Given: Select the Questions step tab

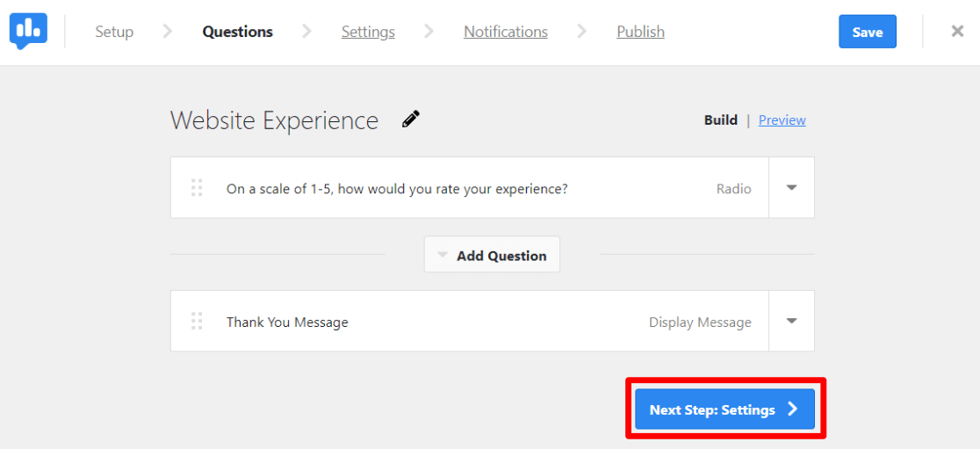Looking at the screenshot, I should coord(237,32).
